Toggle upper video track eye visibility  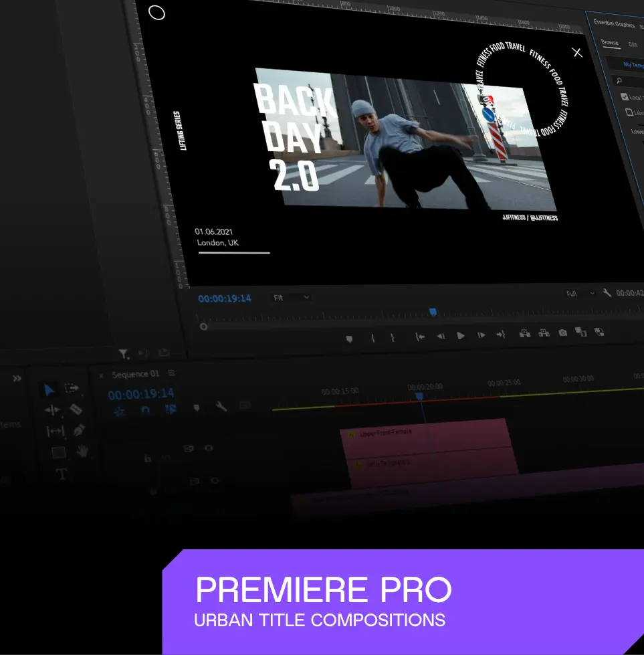coord(209,448)
